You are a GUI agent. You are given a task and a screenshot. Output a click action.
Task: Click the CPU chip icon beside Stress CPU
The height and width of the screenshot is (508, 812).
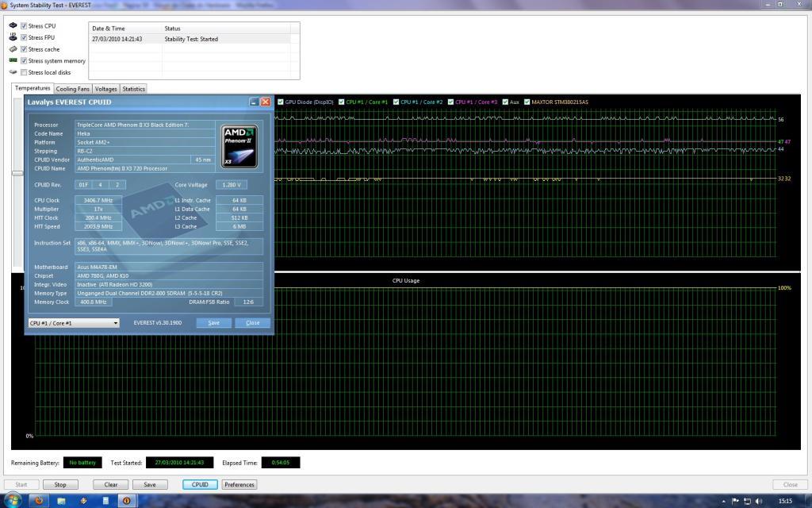click(13, 25)
